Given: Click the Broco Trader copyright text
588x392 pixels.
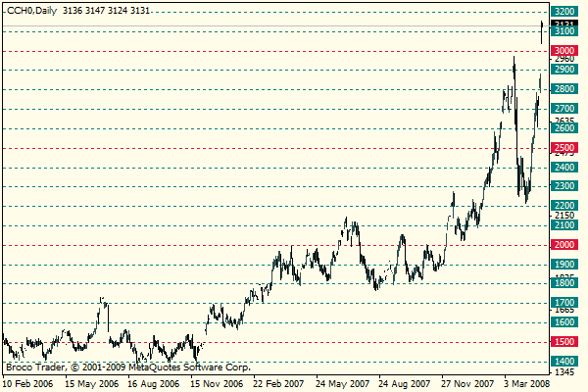Looking at the screenshot, I should tap(128, 367).
